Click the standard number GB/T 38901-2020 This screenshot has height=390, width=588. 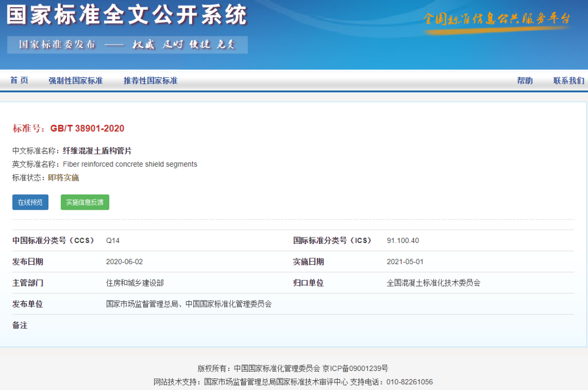click(87, 129)
